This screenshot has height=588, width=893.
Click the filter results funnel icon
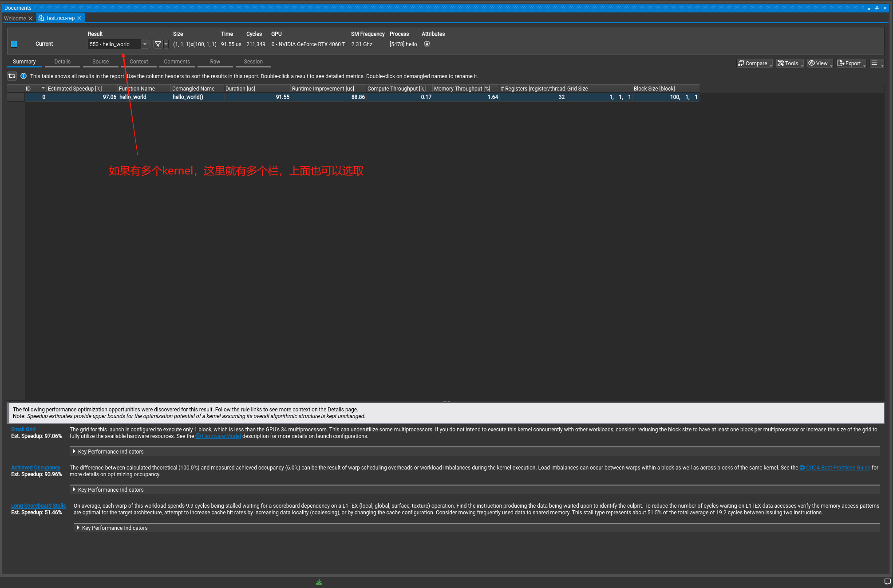pyautogui.click(x=158, y=44)
